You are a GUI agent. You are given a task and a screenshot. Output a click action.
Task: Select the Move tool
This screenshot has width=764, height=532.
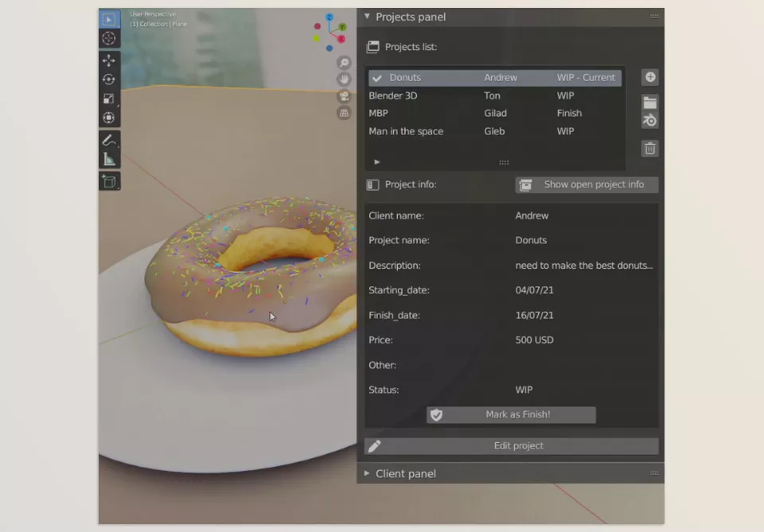[x=109, y=59]
